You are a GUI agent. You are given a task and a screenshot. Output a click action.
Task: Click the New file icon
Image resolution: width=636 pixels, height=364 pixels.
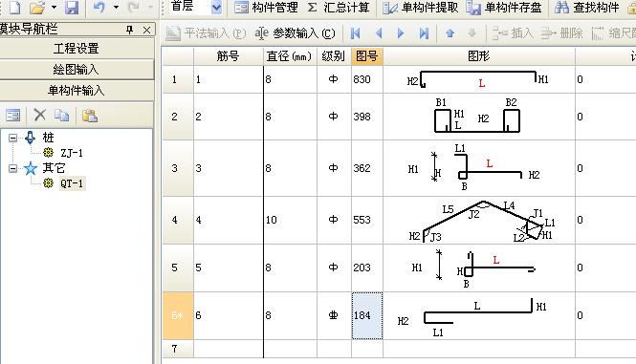(x=14, y=7)
